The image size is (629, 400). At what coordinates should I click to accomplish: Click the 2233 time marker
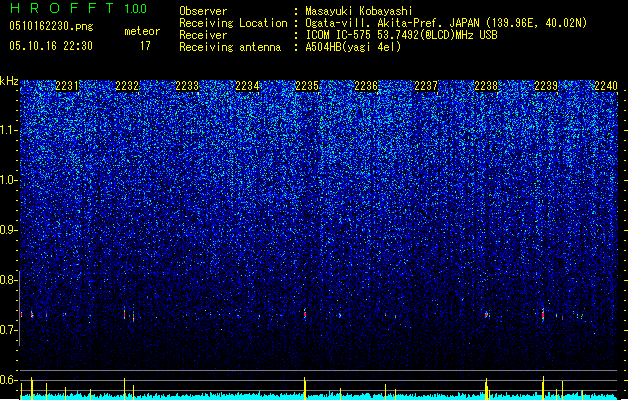(187, 85)
